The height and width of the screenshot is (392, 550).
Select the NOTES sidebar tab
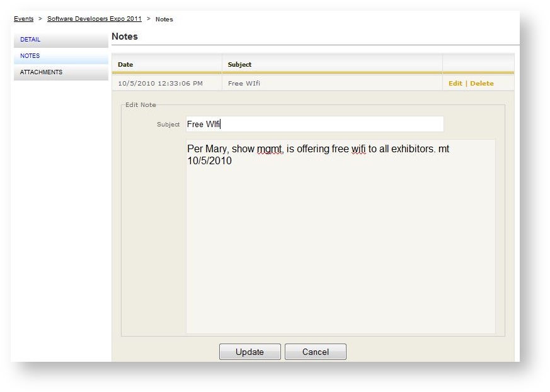click(30, 56)
